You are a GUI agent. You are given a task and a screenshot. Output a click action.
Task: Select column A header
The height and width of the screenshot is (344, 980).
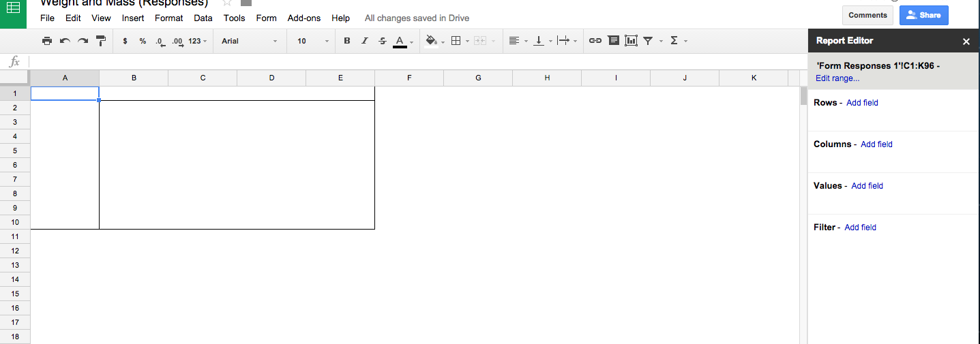(65, 78)
